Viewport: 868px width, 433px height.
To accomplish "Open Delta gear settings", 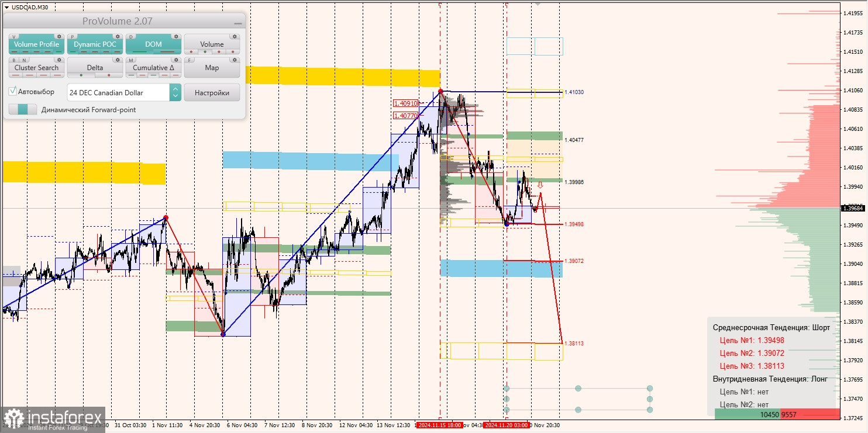I will [x=118, y=60].
